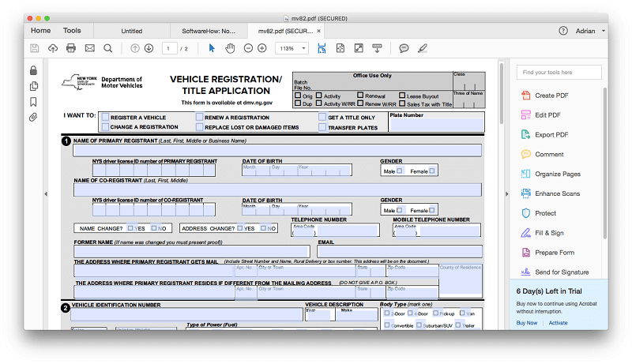Go to next page arrow icon
Image resolution: width=632 pixels, height=364 pixels.
pyautogui.click(x=149, y=48)
